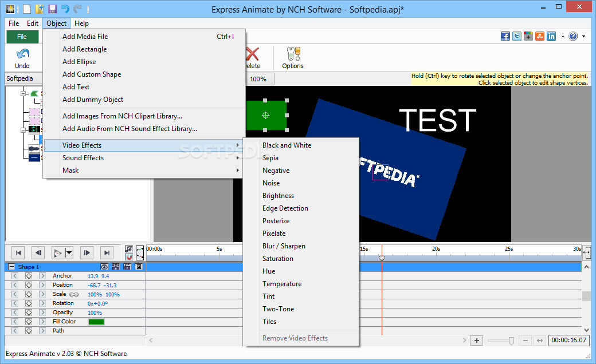Go to next Fill Color keyframe arrow

click(42, 322)
